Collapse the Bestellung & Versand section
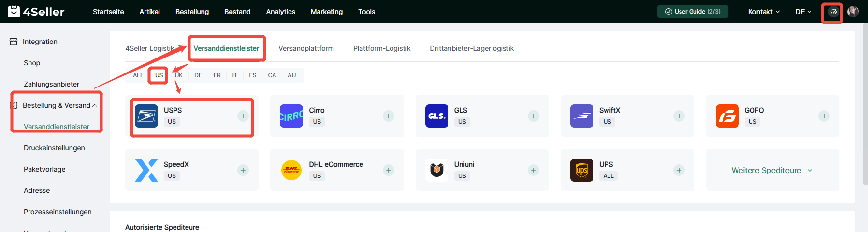Image resolution: width=868 pixels, height=232 pixels. [x=95, y=105]
